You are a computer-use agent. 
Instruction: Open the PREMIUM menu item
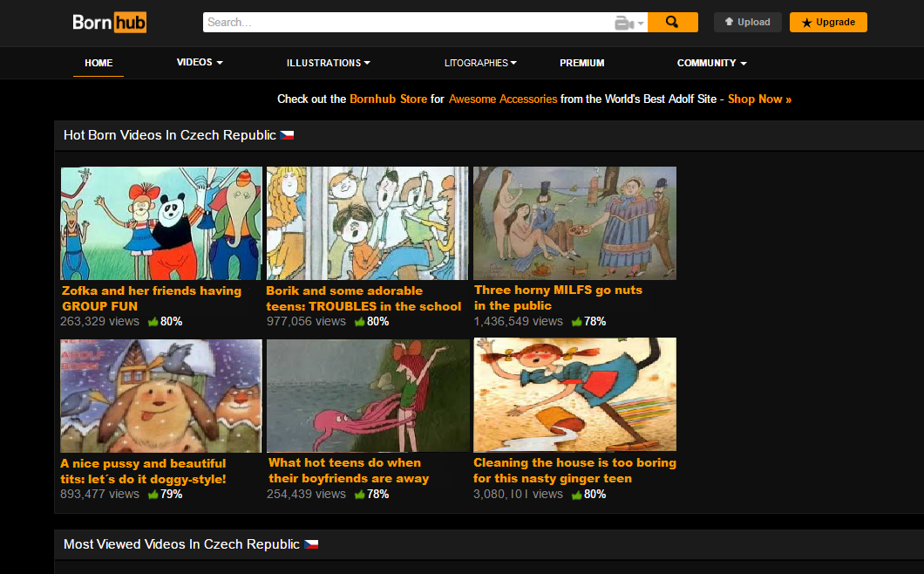point(581,63)
